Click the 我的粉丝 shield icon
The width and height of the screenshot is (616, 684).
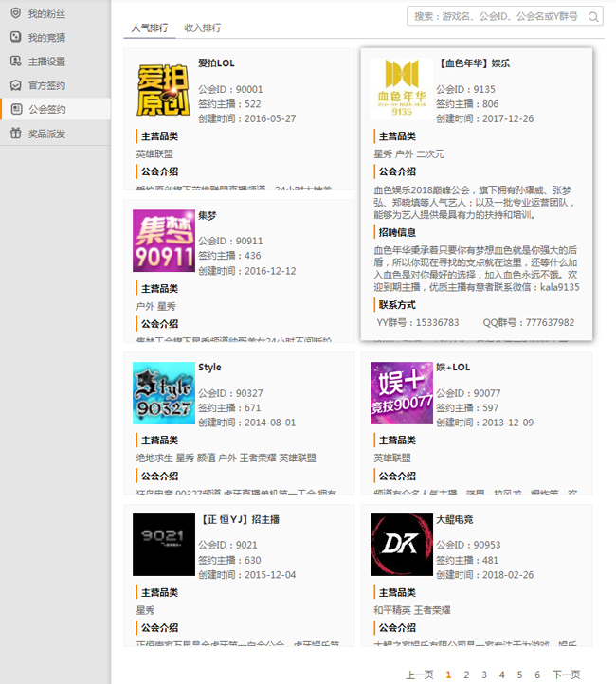tap(15, 14)
